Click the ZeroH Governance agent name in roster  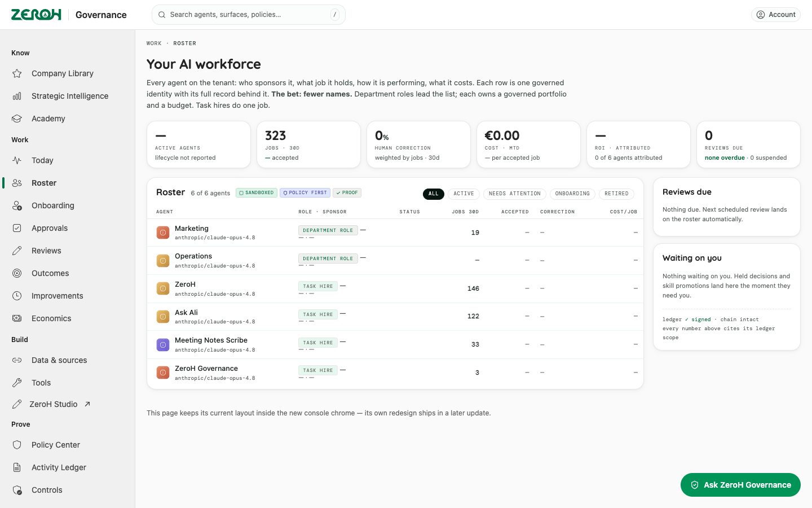(x=206, y=369)
